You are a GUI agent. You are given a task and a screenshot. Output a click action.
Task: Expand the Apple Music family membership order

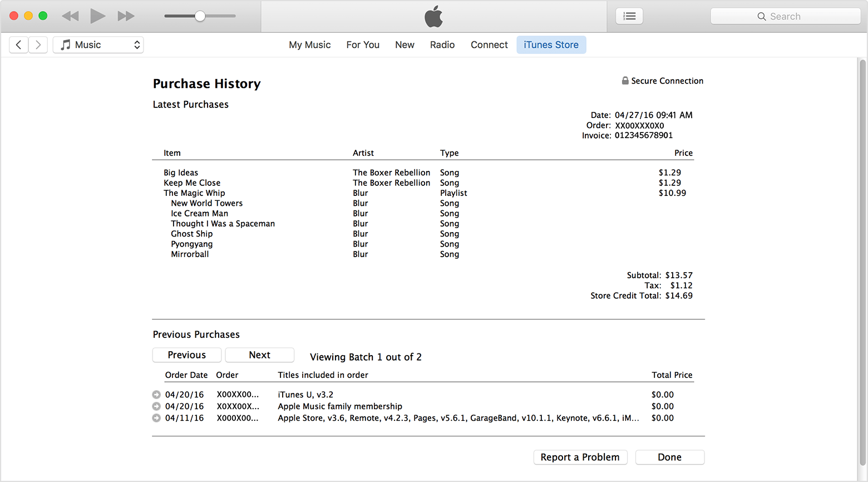tap(156, 406)
